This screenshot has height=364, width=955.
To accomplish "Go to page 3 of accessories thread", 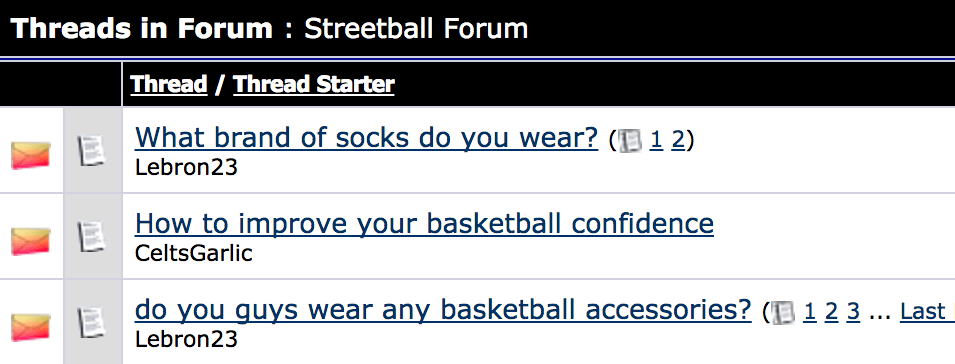I will tap(853, 312).
